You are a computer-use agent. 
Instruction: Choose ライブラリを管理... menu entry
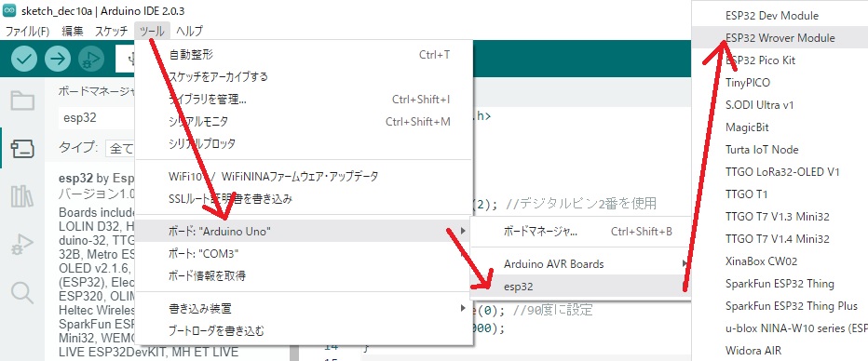(304, 100)
